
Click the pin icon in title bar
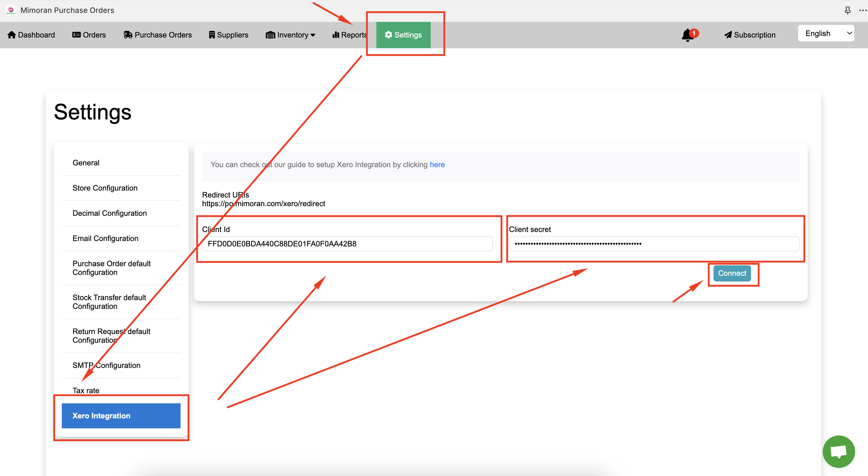(848, 10)
